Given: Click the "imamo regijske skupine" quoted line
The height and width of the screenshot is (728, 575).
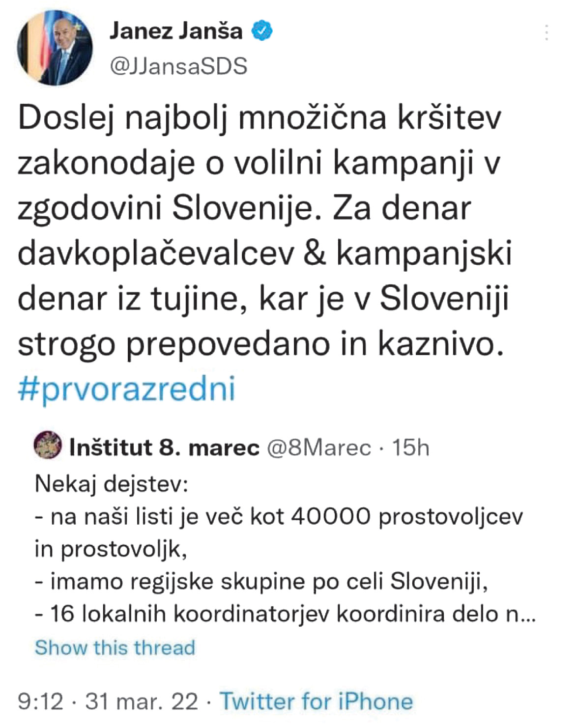Looking at the screenshot, I should (x=261, y=582).
